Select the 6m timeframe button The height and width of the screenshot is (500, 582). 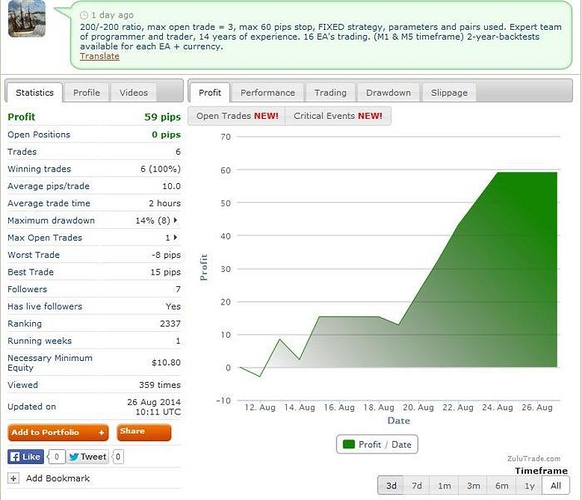(502, 486)
